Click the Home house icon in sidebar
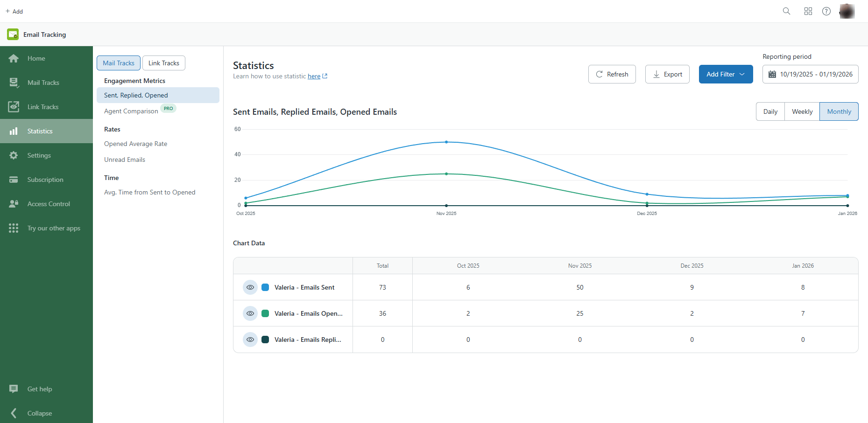This screenshot has height=423, width=868. point(14,58)
